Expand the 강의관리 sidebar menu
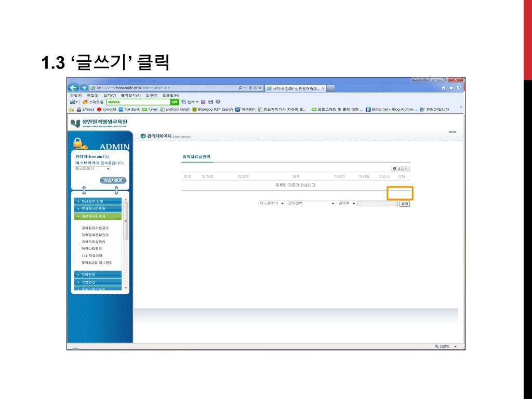The width and height of the screenshot is (532, 399). pyautogui.click(x=98, y=274)
